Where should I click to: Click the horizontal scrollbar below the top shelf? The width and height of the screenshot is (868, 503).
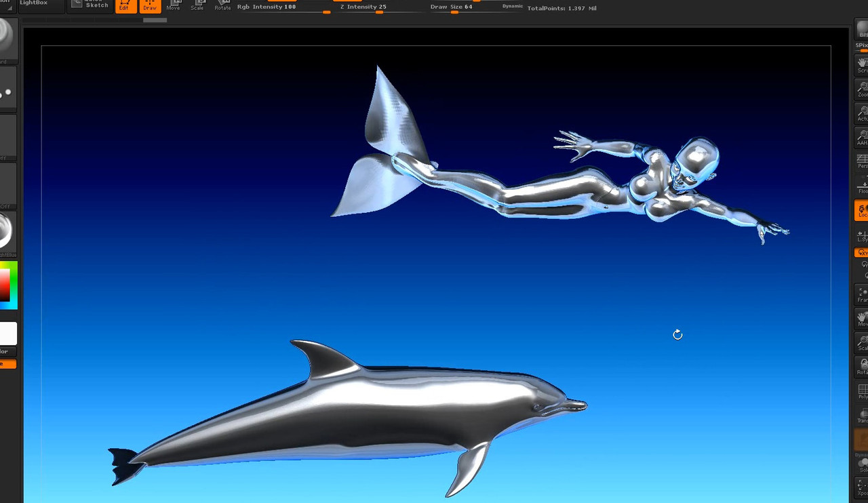pos(155,20)
